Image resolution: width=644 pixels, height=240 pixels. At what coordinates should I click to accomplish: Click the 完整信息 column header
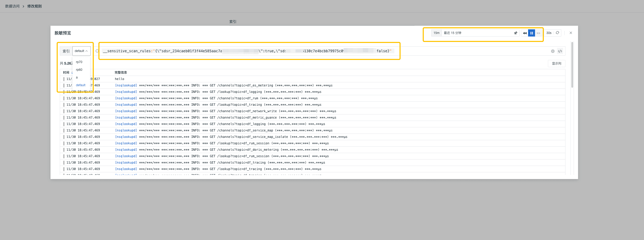(x=121, y=73)
